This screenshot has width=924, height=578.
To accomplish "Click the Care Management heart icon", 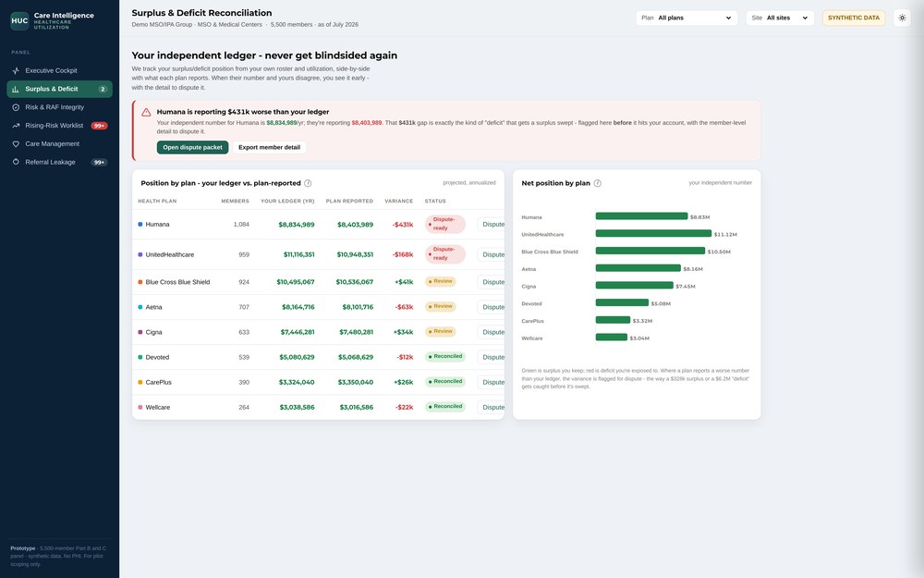I will [16, 144].
